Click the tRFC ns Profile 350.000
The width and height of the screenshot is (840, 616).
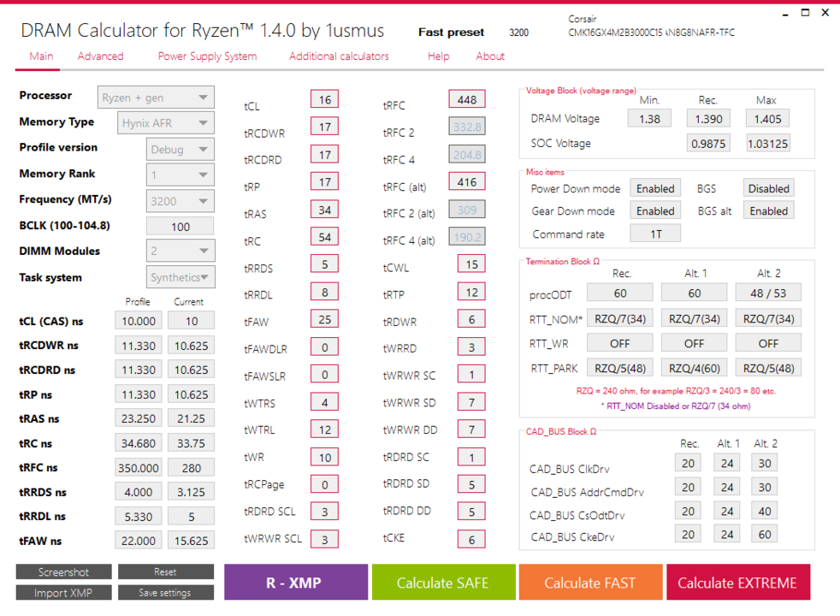[x=139, y=468]
